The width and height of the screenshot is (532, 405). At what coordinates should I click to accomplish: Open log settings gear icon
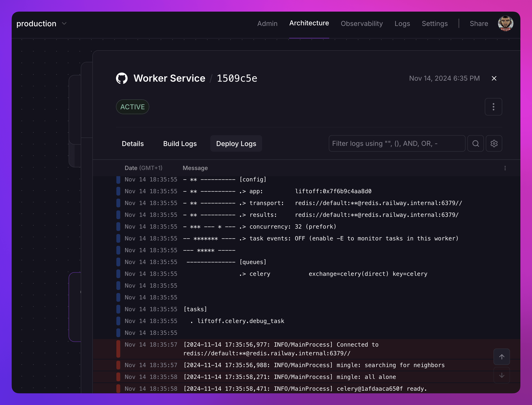click(494, 144)
